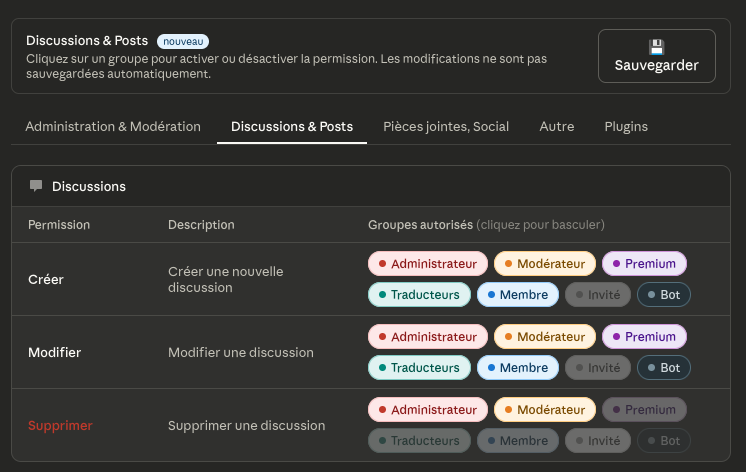Click the red Supprimer permission label
The width and height of the screenshot is (746, 472).
[60, 425]
